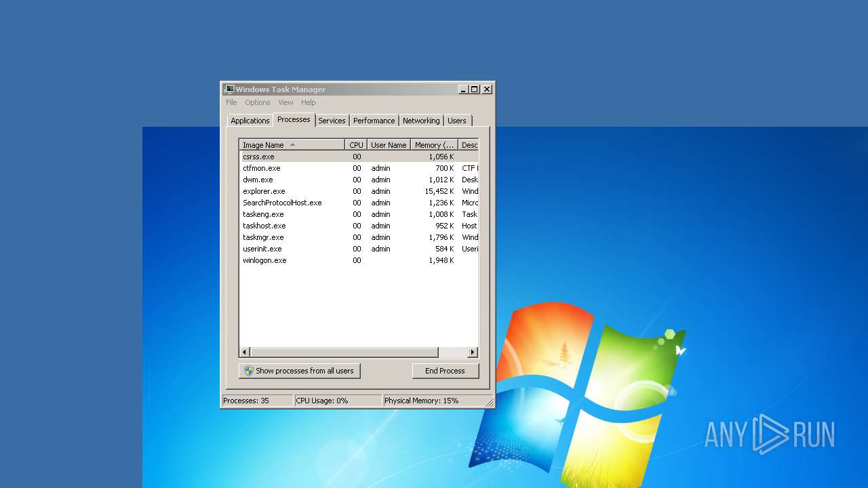Click scroll left arrow of horizontal scrollbar

(245, 352)
